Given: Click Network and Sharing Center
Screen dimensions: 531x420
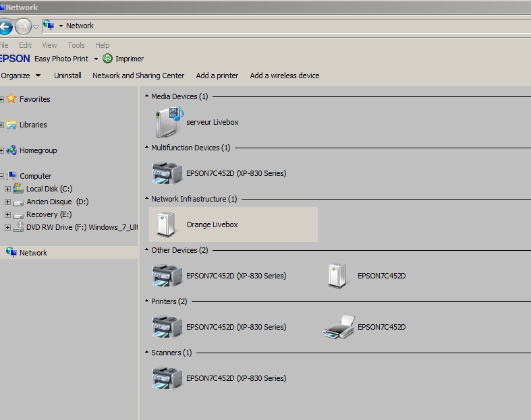Looking at the screenshot, I should (138, 76).
